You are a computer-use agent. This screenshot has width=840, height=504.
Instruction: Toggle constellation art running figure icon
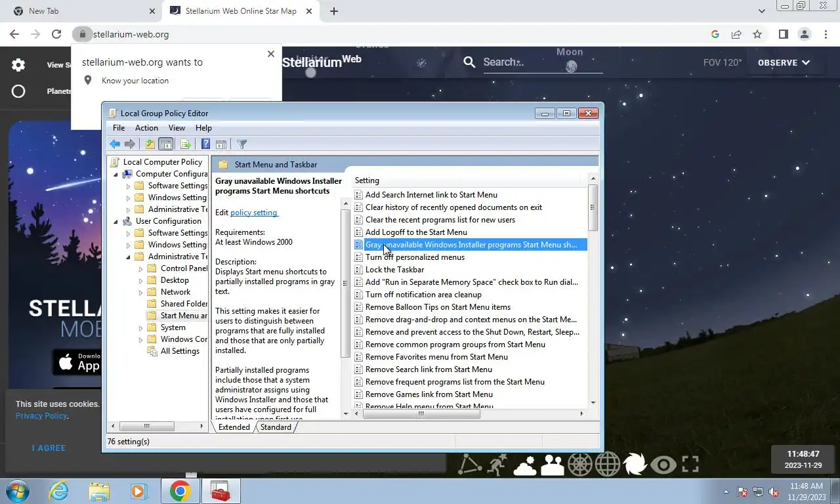click(498, 465)
